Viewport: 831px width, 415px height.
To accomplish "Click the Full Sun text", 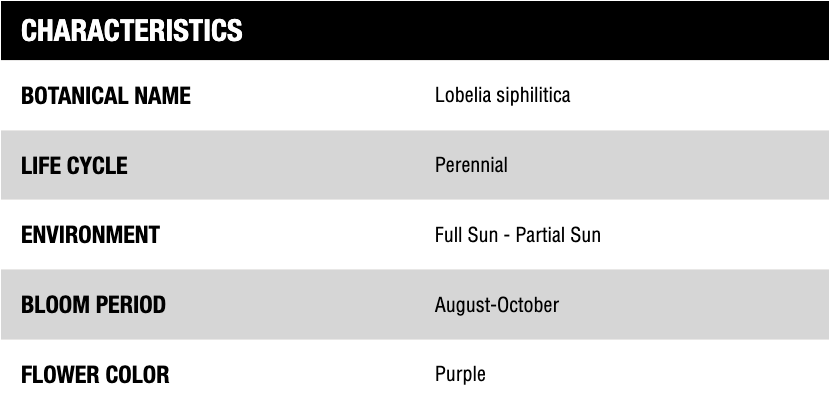I will pyautogui.click(x=469, y=236).
